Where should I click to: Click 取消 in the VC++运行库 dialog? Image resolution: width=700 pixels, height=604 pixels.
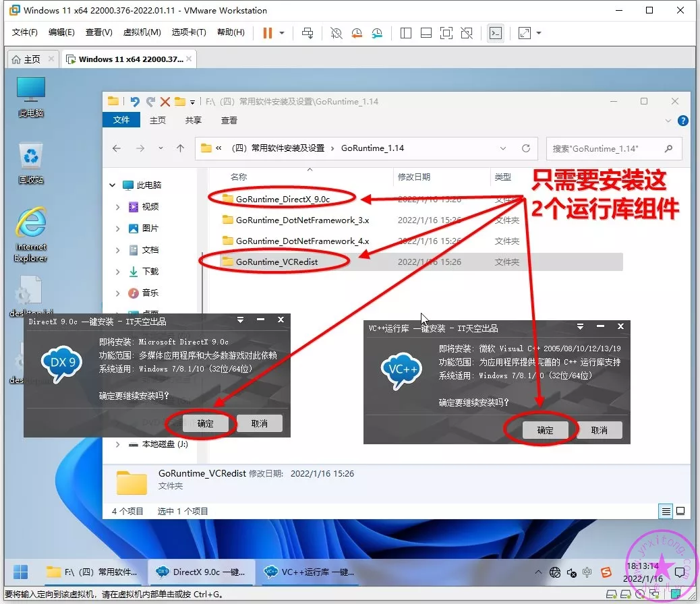[x=599, y=430]
